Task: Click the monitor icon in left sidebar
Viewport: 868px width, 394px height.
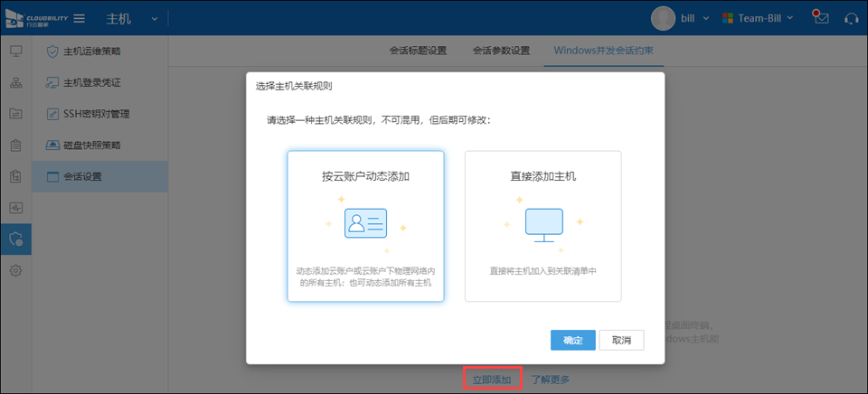Action: (x=16, y=52)
